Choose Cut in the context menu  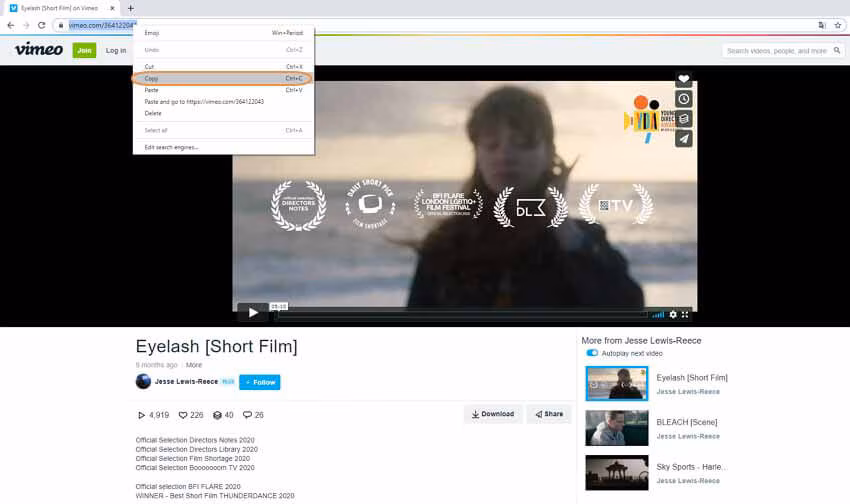click(x=223, y=67)
